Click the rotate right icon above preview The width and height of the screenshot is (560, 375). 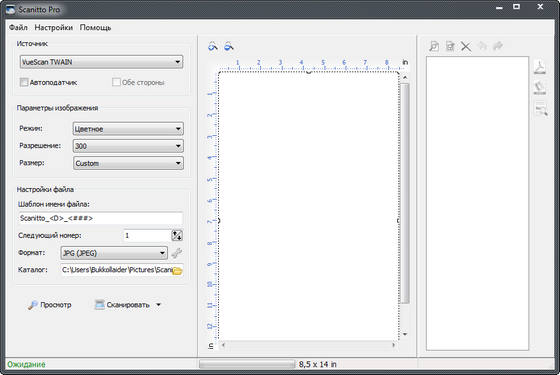[229, 46]
